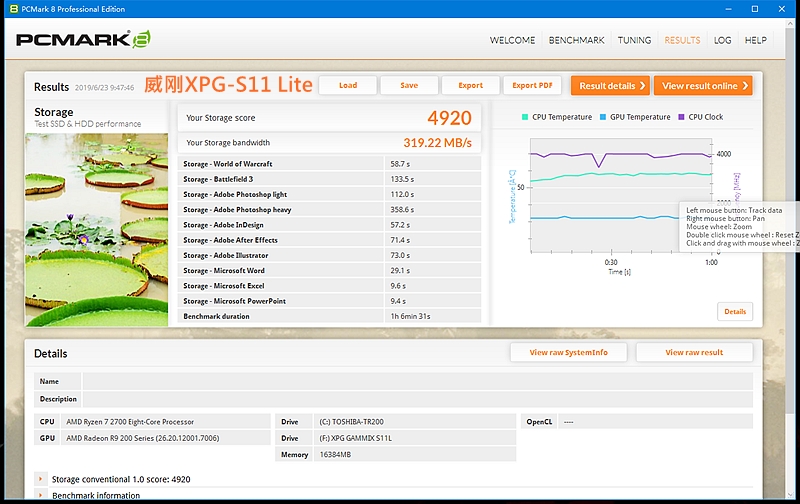Click the PCMark 8 logo
800x504 pixels.
tap(83, 39)
